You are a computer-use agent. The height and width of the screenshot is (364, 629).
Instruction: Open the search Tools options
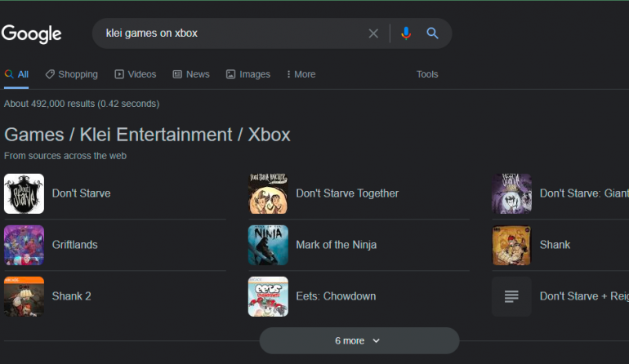(427, 74)
